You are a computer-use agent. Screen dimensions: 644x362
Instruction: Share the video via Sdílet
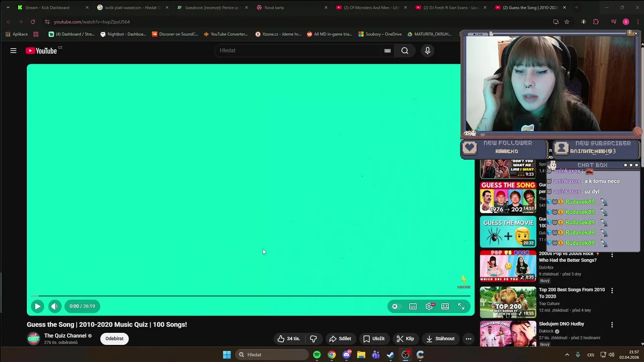tap(340, 338)
